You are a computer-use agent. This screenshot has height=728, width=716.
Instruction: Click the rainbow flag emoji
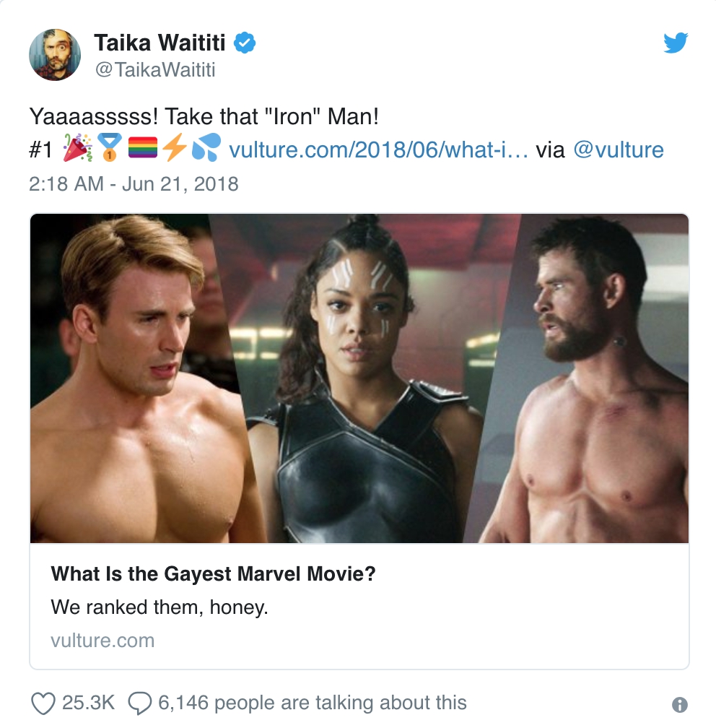pos(143,149)
